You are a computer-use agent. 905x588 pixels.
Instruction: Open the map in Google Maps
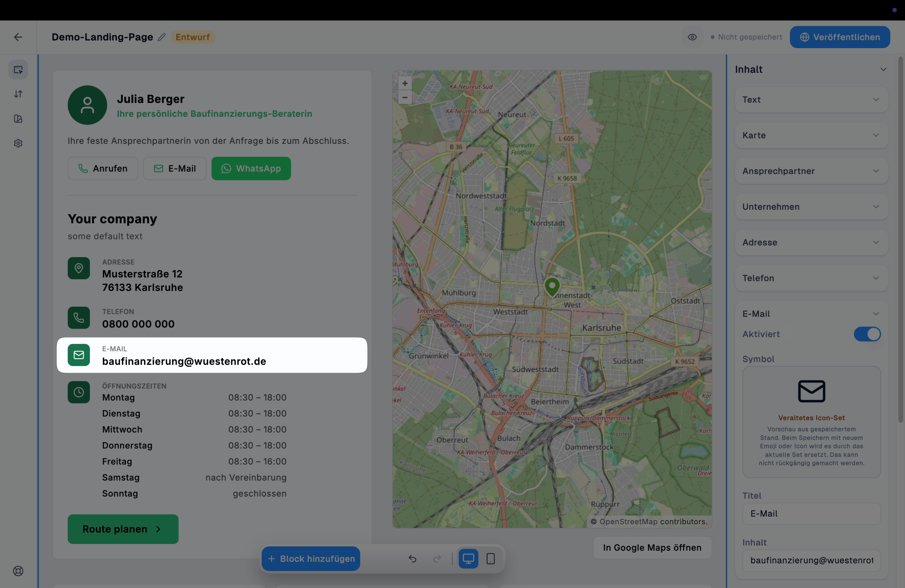click(x=652, y=547)
